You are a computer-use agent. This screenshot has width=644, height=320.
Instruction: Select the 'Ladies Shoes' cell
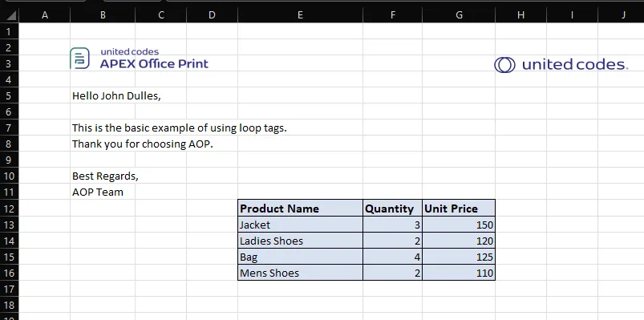pyautogui.click(x=300, y=241)
